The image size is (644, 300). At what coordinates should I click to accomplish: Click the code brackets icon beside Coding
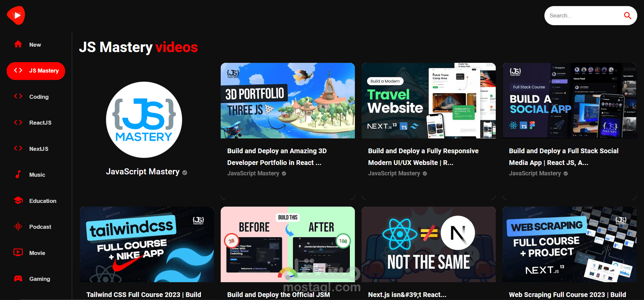click(x=18, y=96)
